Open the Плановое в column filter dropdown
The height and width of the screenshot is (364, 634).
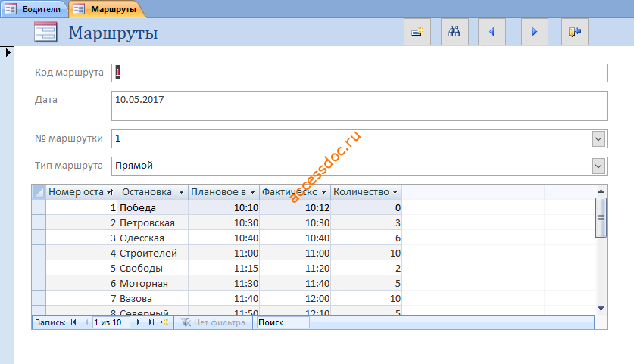coord(252,192)
